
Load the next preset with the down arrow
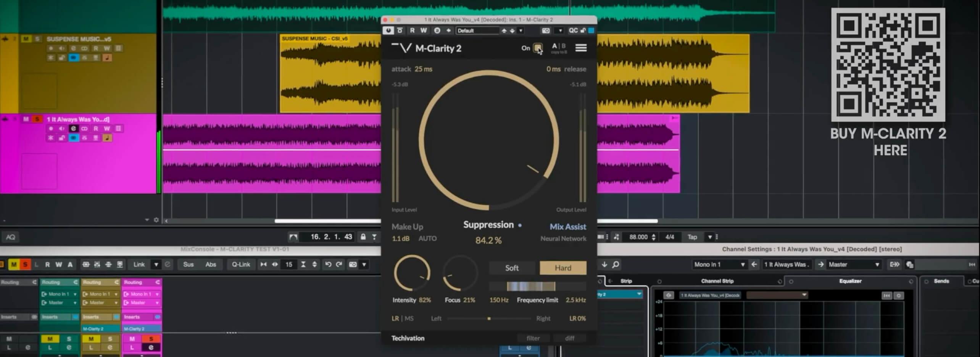pyautogui.click(x=512, y=31)
